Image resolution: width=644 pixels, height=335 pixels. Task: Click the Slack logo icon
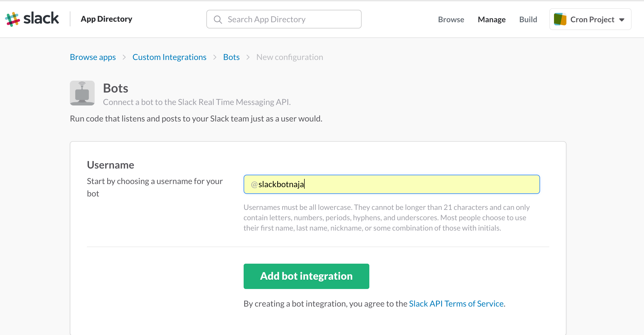(12, 19)
